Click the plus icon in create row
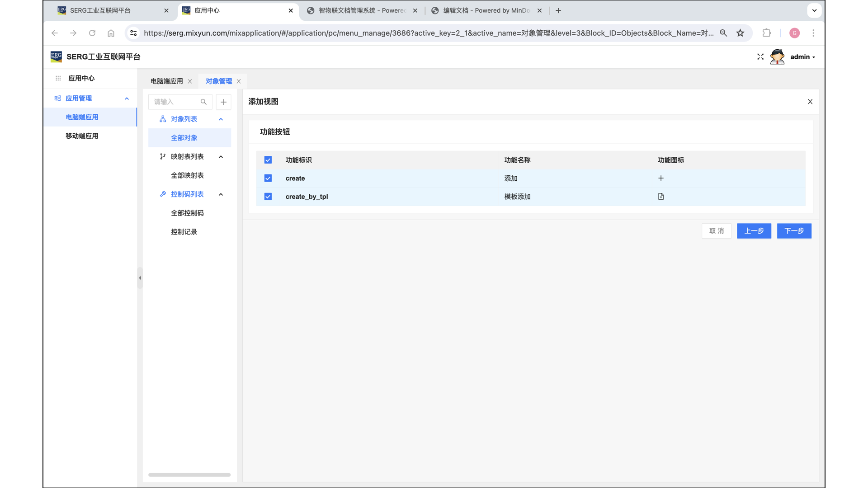 pyautogui.click(x=661, y=178)
